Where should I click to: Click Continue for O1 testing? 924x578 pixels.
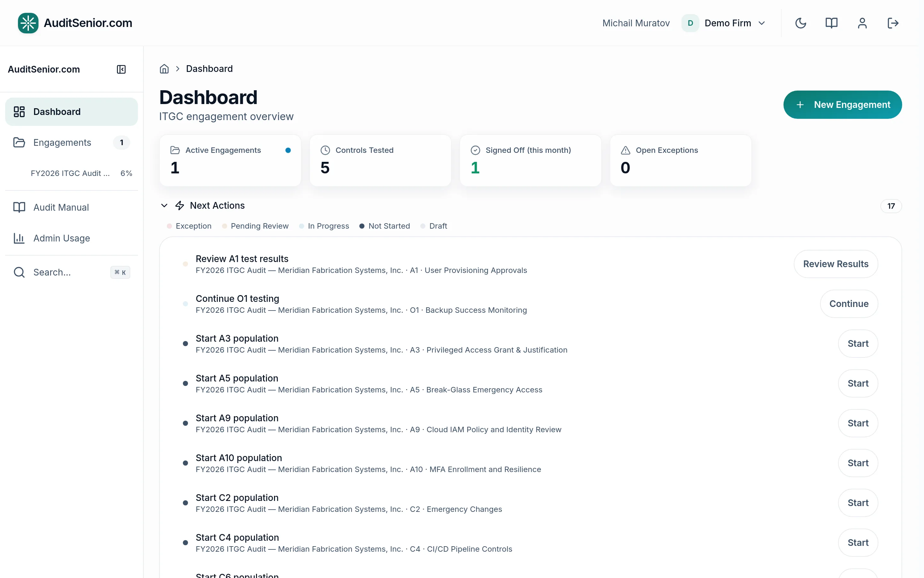click(849, 304)
